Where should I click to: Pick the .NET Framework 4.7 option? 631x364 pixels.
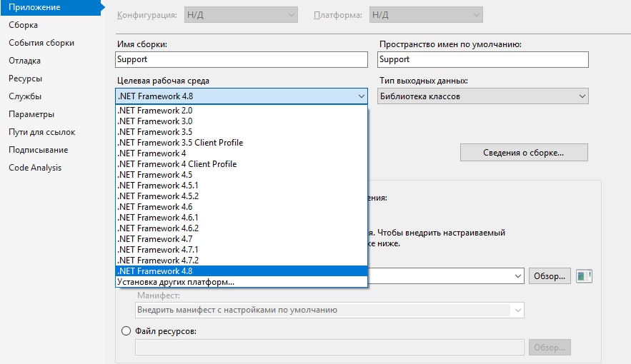pos(242,239)
